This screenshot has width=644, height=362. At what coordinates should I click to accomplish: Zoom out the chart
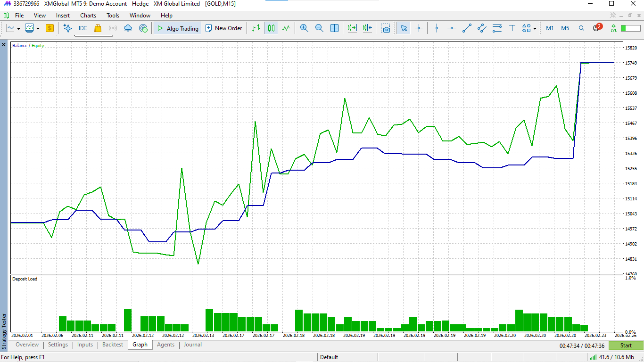click(x=319, y=28)
